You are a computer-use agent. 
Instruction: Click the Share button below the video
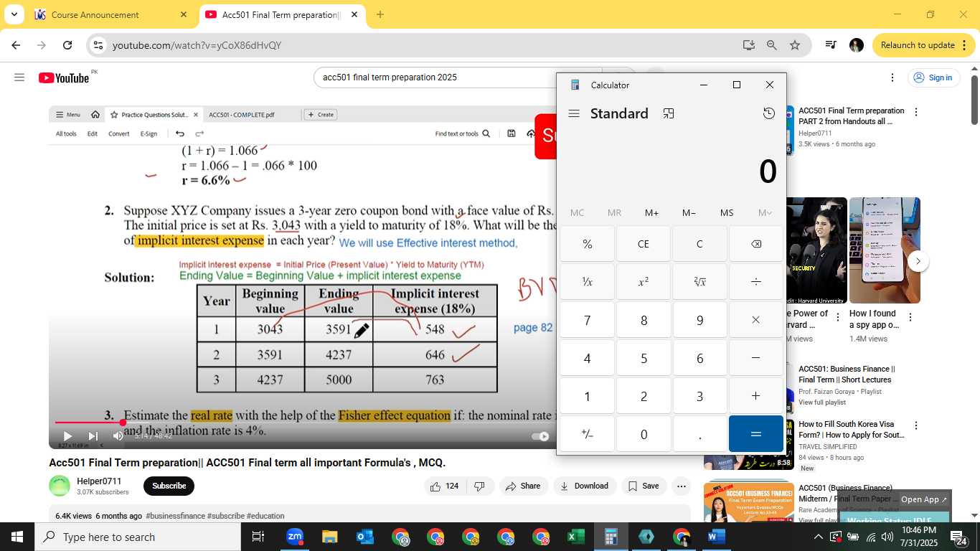pos(523,486)
